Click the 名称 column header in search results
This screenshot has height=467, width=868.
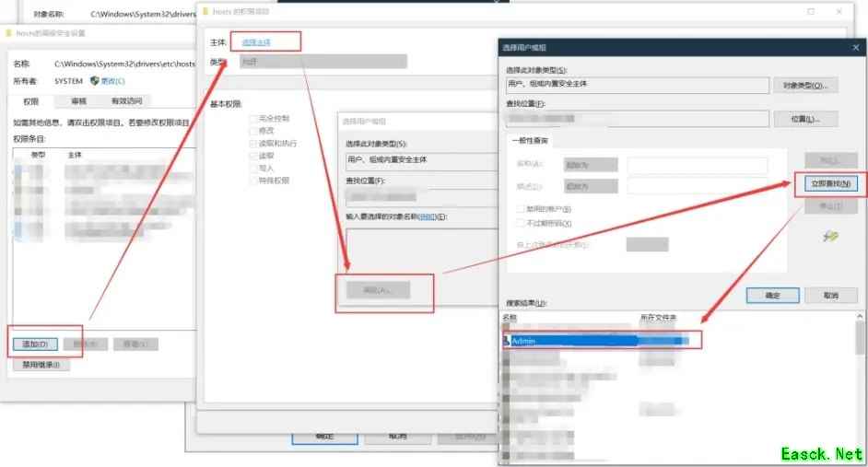(x=510, y=318)
